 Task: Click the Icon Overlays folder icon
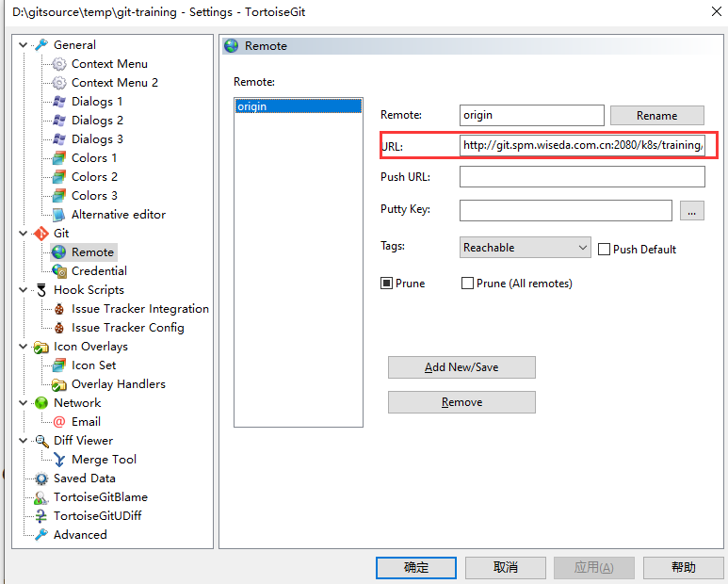41,347
